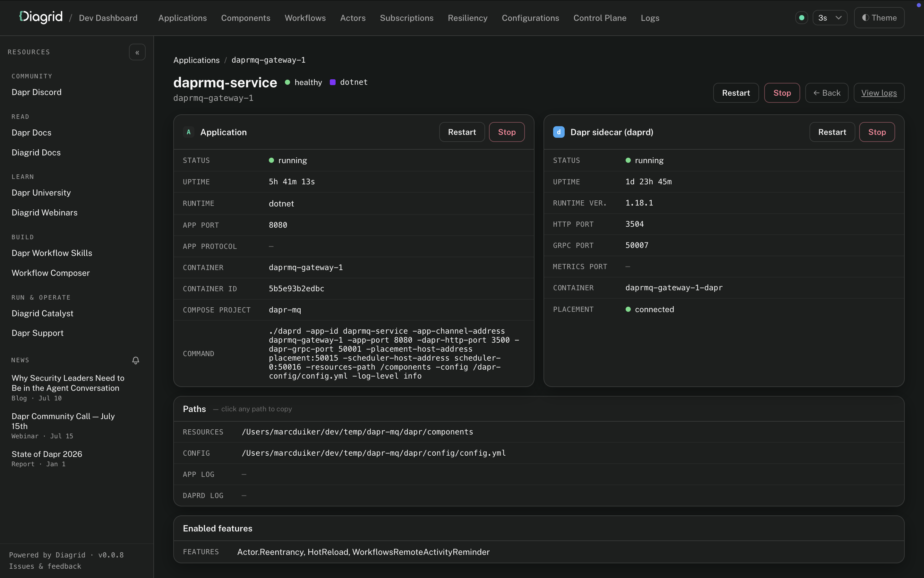Click the Applications breadcrumb link
The image size is (924, 578).
(196, 60)
